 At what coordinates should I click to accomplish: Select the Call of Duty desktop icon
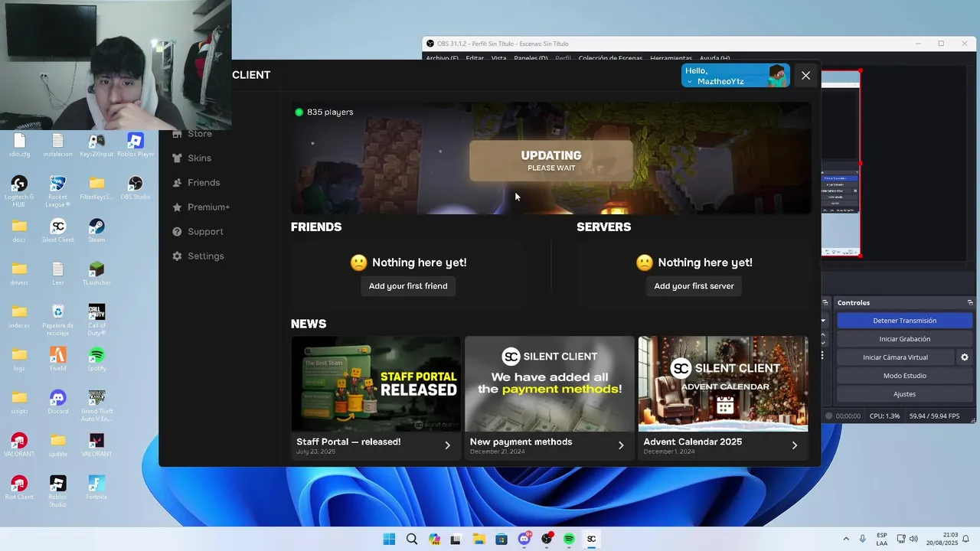pos(96,320)
